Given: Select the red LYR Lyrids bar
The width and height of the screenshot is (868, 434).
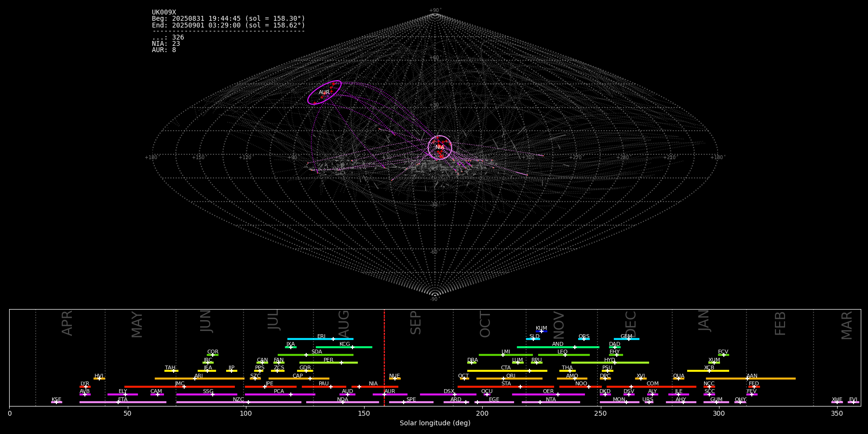Looking at the screenshot, I should (85, 386).
